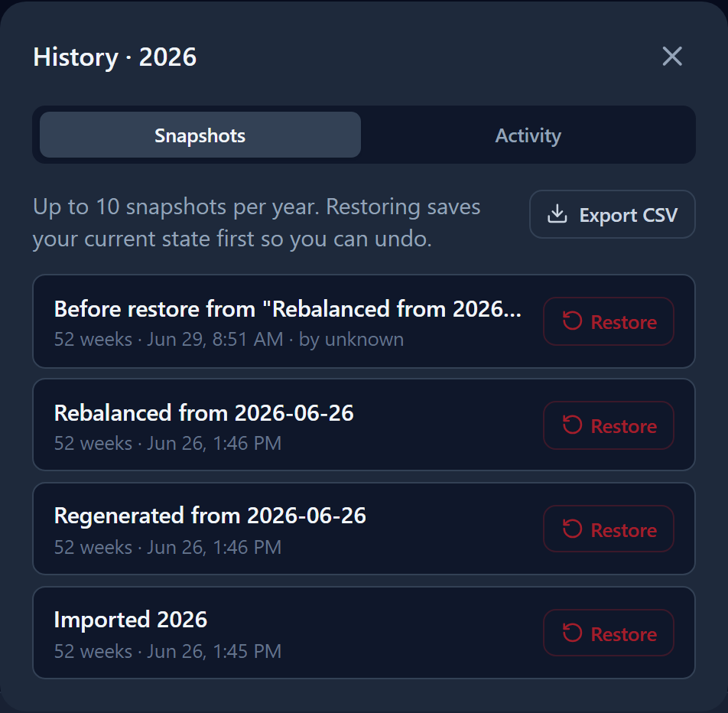The width and height of the screenshot is (728, 713).
Task: Click restore arrow icon on Rebalanced snapshot
Action: 572,425
